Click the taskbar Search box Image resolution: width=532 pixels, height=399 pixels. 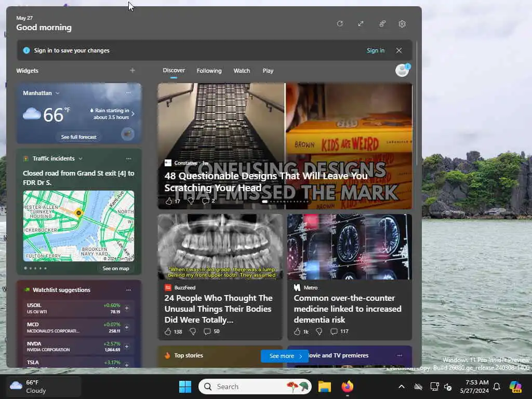click(255, 387)
